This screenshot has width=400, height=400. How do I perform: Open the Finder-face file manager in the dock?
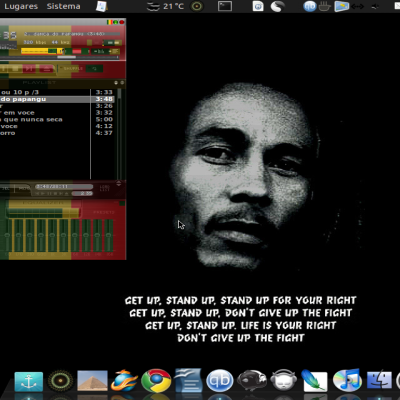379,380
